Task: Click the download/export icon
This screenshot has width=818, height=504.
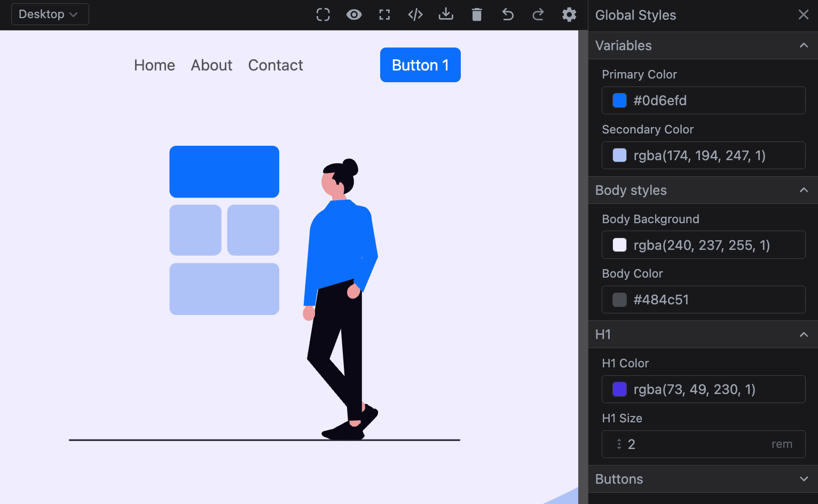Action: (446, 14)
